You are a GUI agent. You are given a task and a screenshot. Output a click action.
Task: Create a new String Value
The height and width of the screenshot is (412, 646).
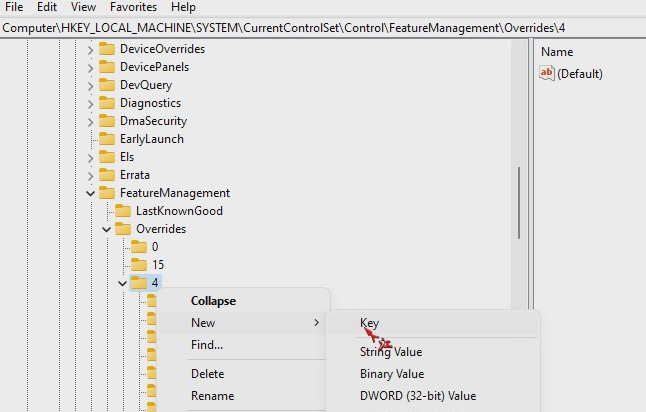pyautogui.click(x=433, y=352)
